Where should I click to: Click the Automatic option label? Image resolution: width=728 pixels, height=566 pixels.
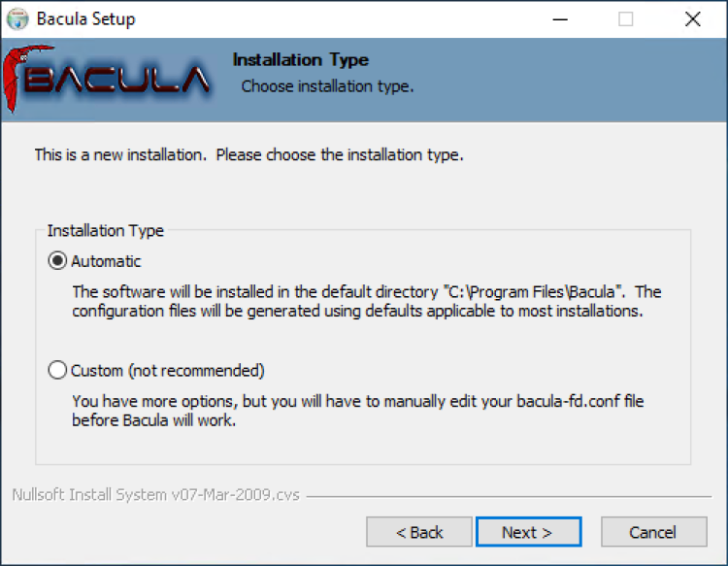point(106,261)
